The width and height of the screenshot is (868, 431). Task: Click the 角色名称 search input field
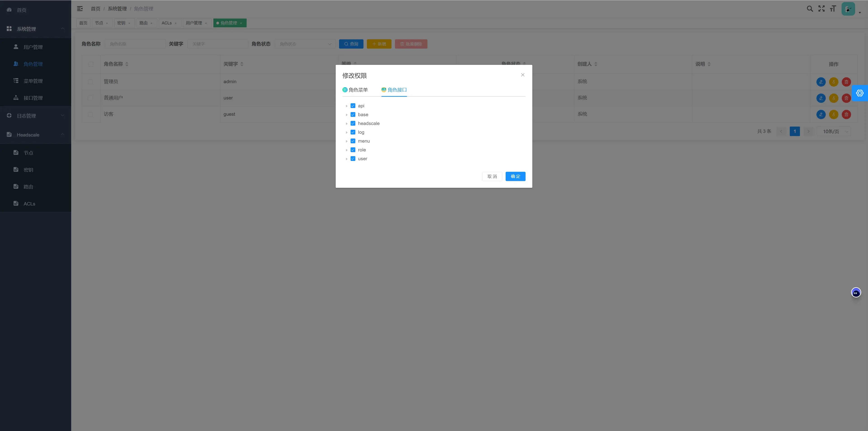point(135,44)
